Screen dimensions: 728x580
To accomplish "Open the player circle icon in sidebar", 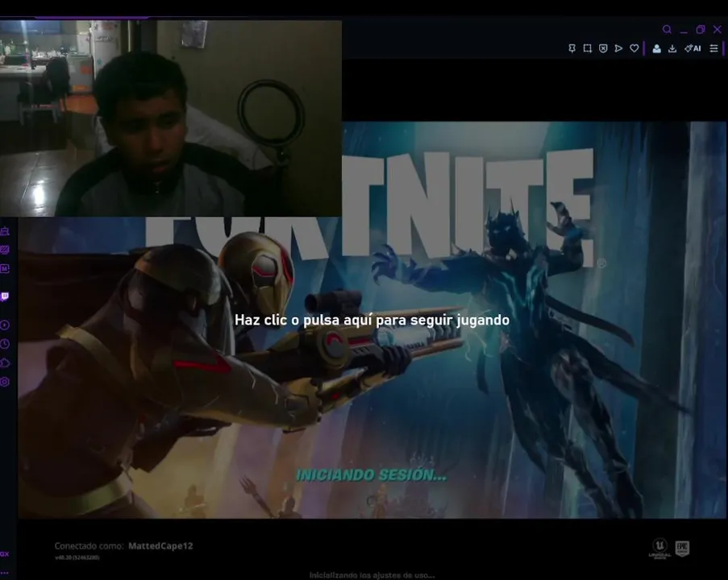I will point(5,325).
